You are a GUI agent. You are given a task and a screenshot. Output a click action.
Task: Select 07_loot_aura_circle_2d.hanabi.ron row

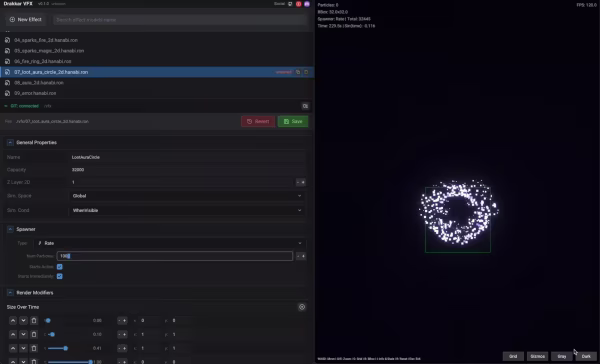pyautogui.click(x=157, y=72)
